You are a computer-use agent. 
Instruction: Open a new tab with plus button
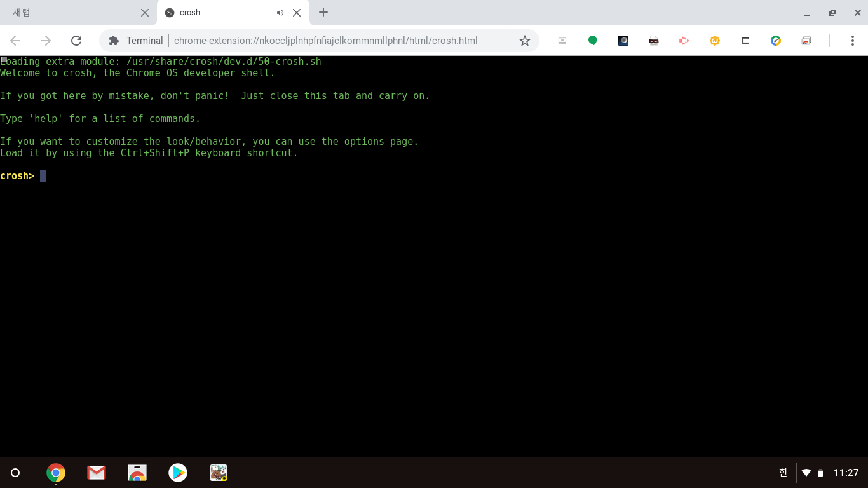(x=323, y=13)
